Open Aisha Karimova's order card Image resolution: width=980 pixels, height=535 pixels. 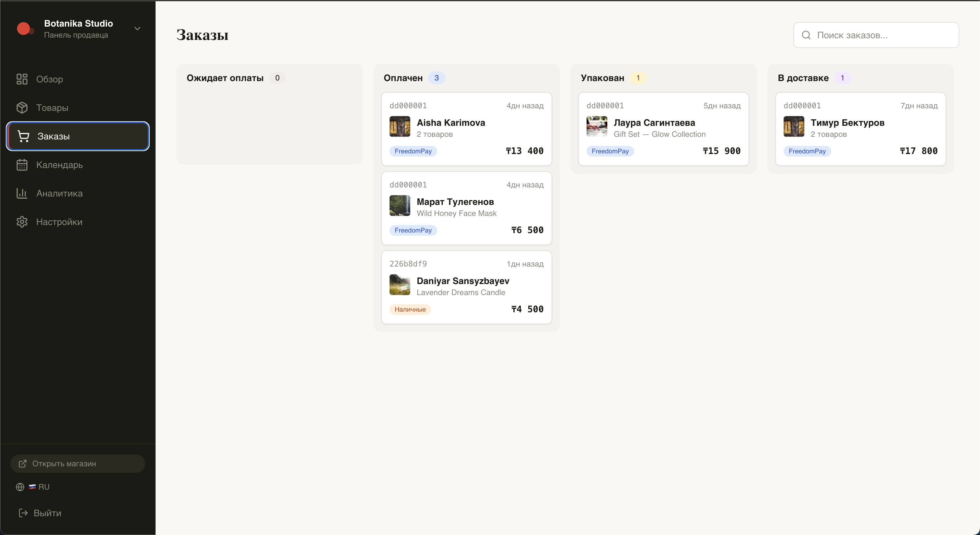coord(466,129)
